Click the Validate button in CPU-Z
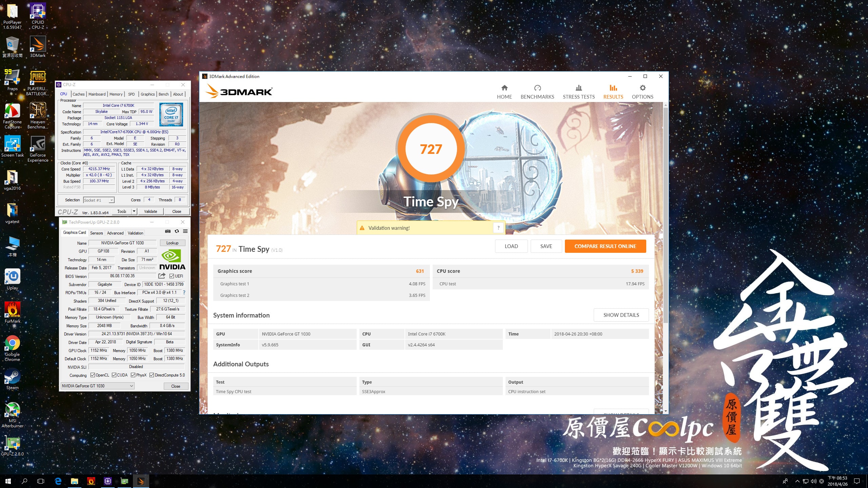The height and width of the screenshot is (488, 868). coord(151,211)
